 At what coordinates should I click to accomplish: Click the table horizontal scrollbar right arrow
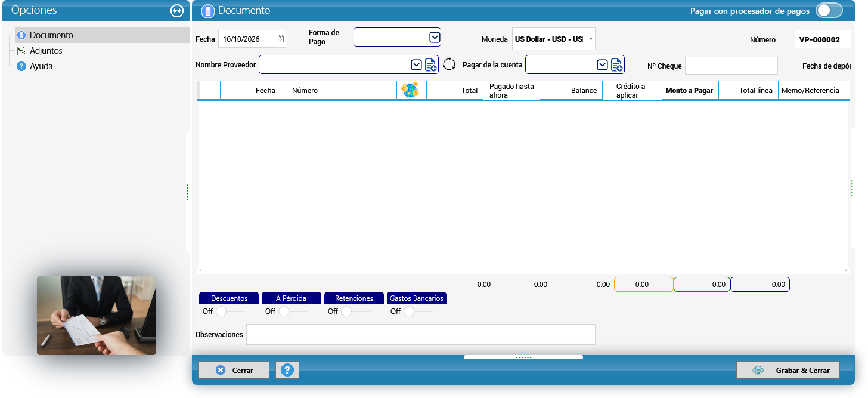[846, 270]
